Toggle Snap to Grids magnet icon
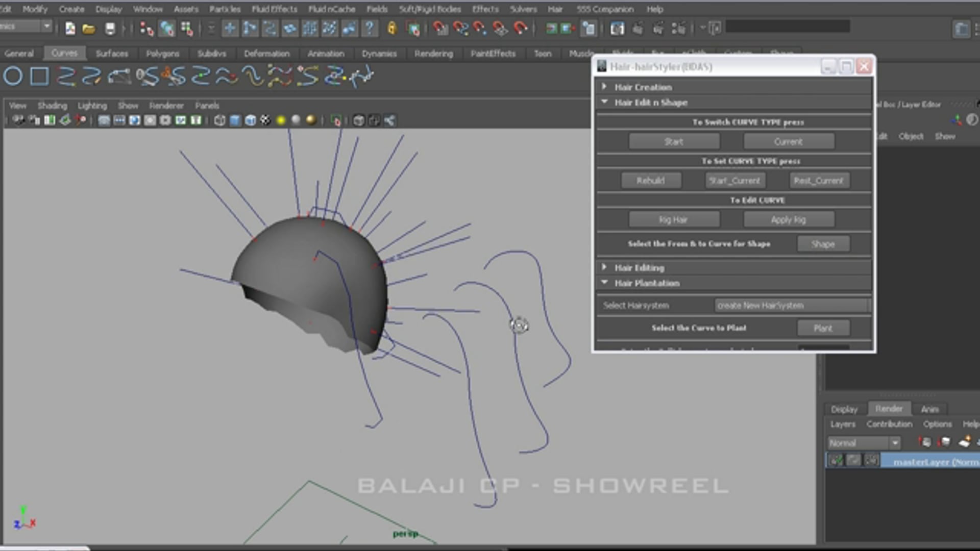Viewport: 980px width, 551px height. [x=440, y=29]
